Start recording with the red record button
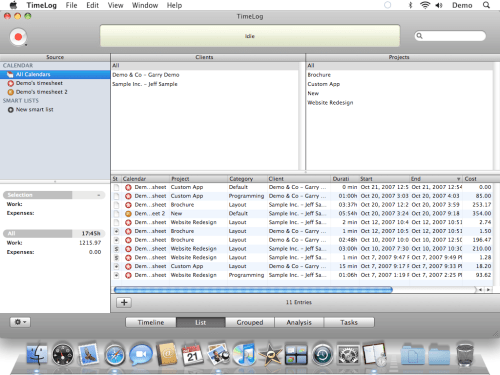This screenshot has width=500, height=375. [x=18, y=37]
